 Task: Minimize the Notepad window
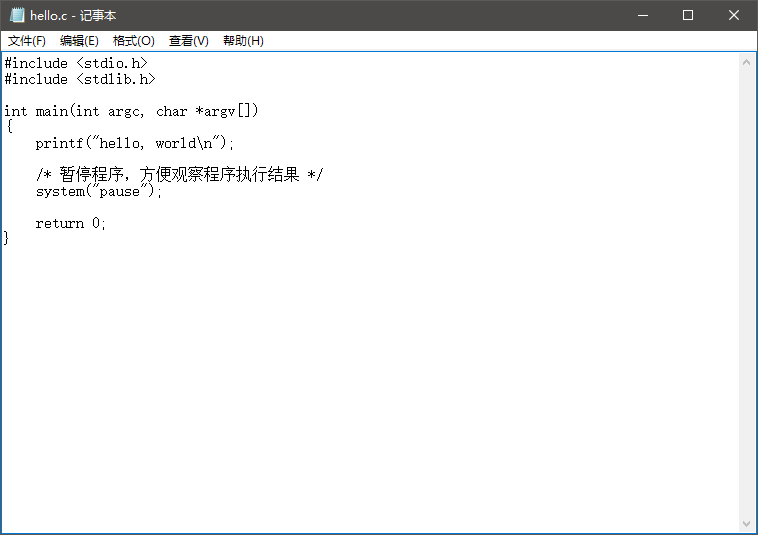pyautogui.click(x=642, y=15)
